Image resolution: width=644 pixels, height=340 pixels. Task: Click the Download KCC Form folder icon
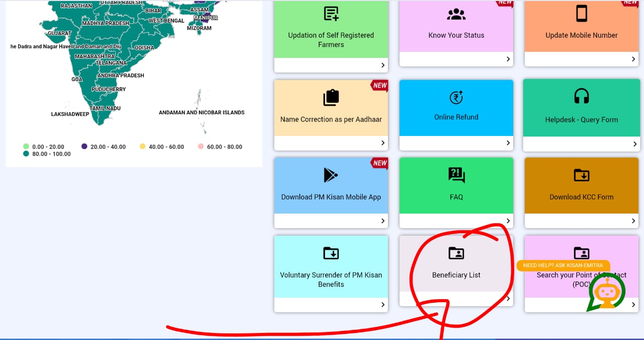(x=582, y=175)
